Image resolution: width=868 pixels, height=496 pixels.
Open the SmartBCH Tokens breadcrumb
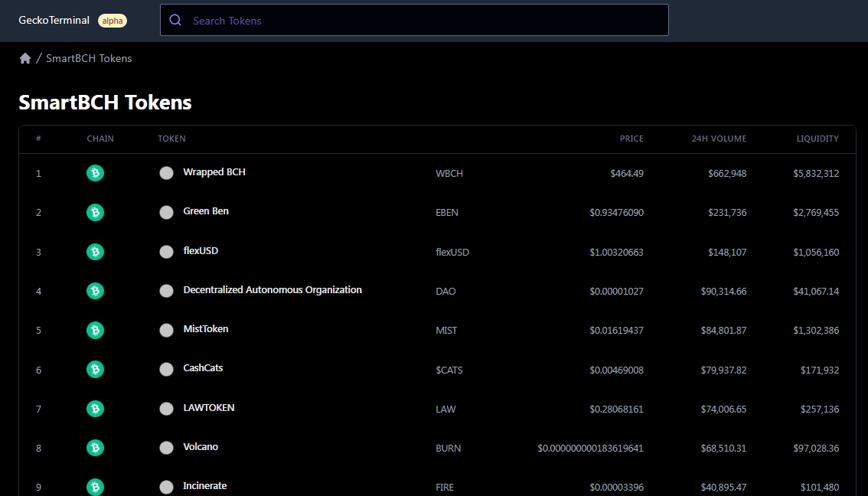click(89, 58)
